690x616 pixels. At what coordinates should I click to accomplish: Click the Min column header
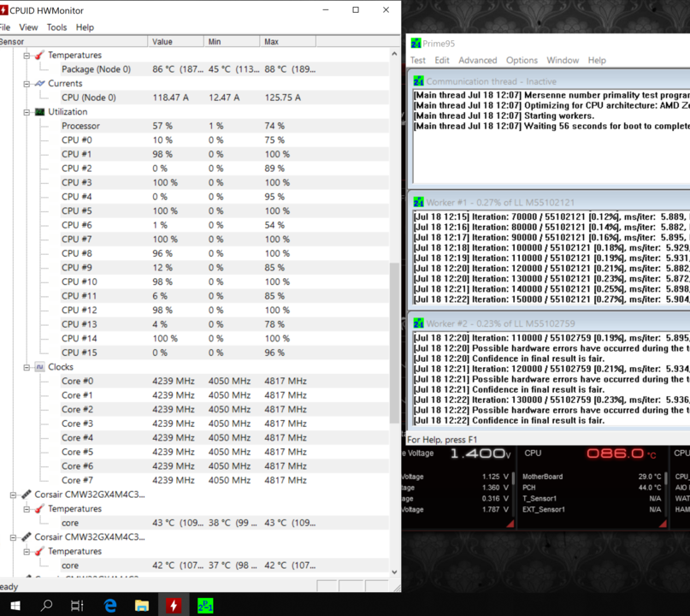coord(232,41)
